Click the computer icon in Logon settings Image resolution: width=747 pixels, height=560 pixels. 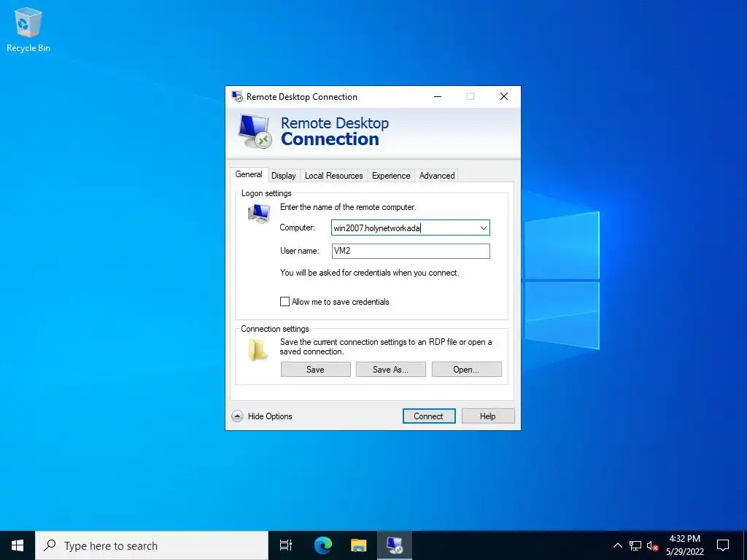pyautogui.click(x=259, y=214)
